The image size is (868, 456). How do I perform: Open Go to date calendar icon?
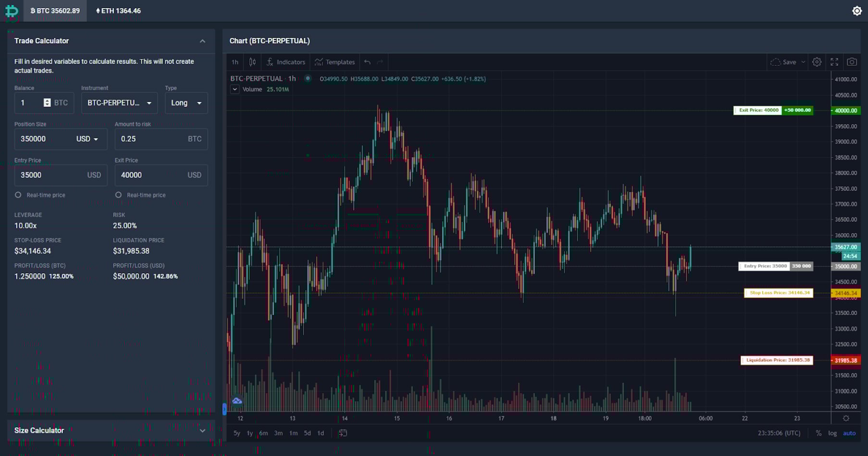tap(343, 433)
